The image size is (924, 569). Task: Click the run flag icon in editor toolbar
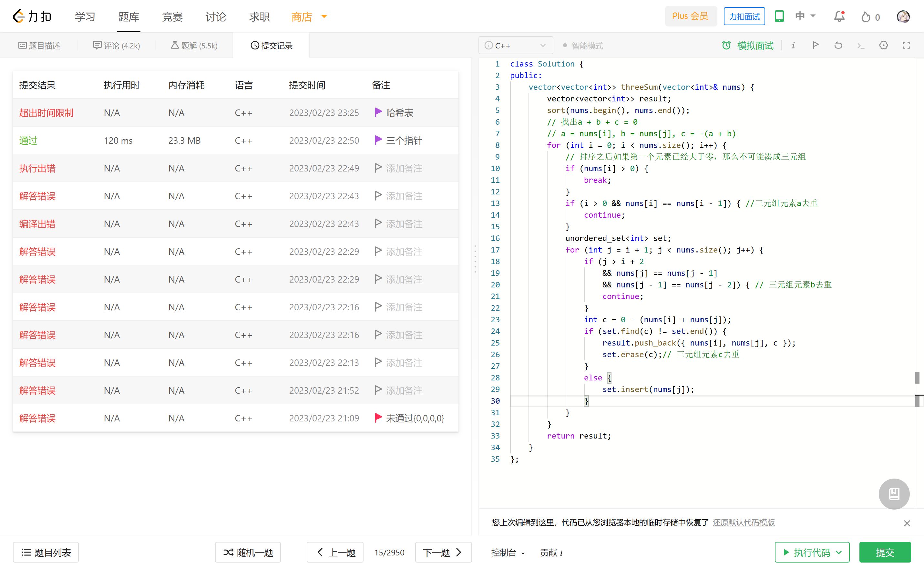815,45
